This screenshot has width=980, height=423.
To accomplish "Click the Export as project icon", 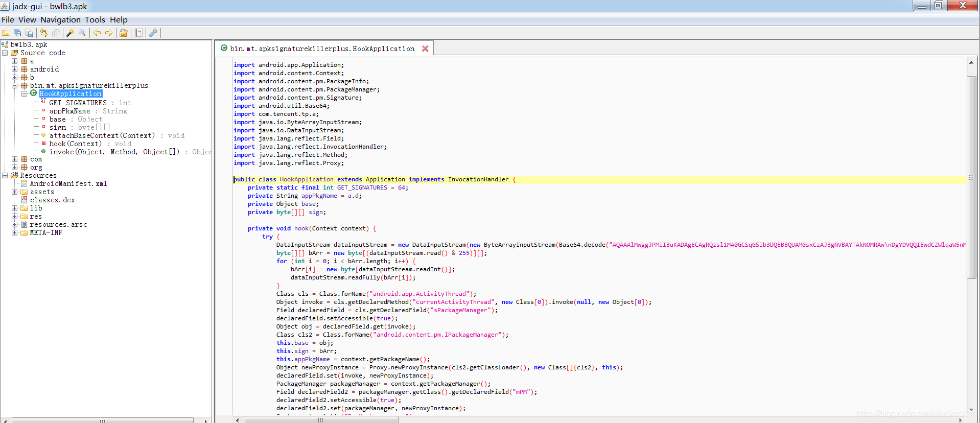I will (x=29, y=33).
